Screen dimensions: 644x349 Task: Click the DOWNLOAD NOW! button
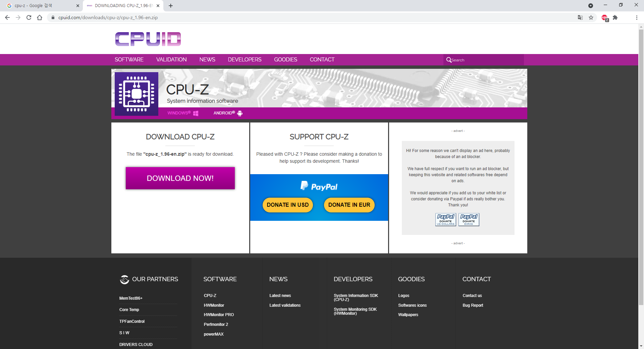(x=180, y=178)
